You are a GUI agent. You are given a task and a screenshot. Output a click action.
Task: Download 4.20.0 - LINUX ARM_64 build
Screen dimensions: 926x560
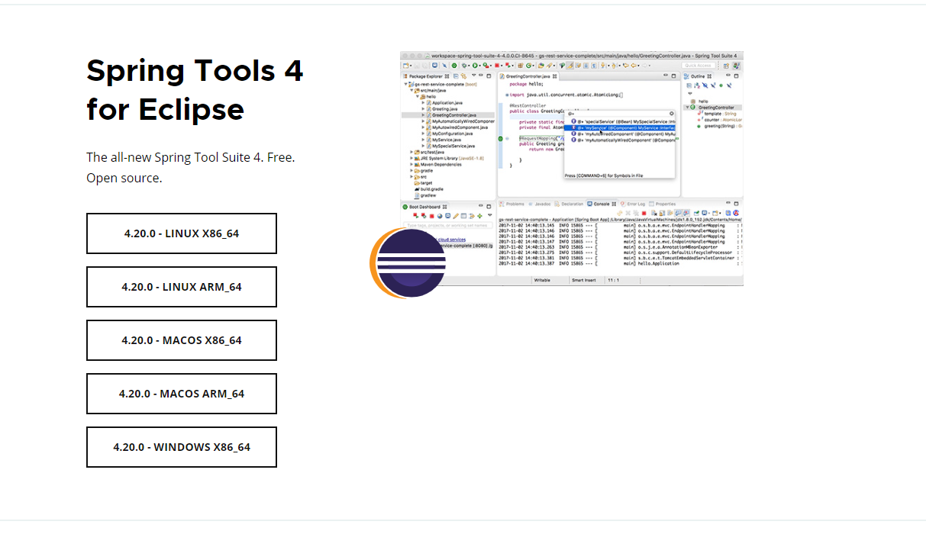click(182, 287)
